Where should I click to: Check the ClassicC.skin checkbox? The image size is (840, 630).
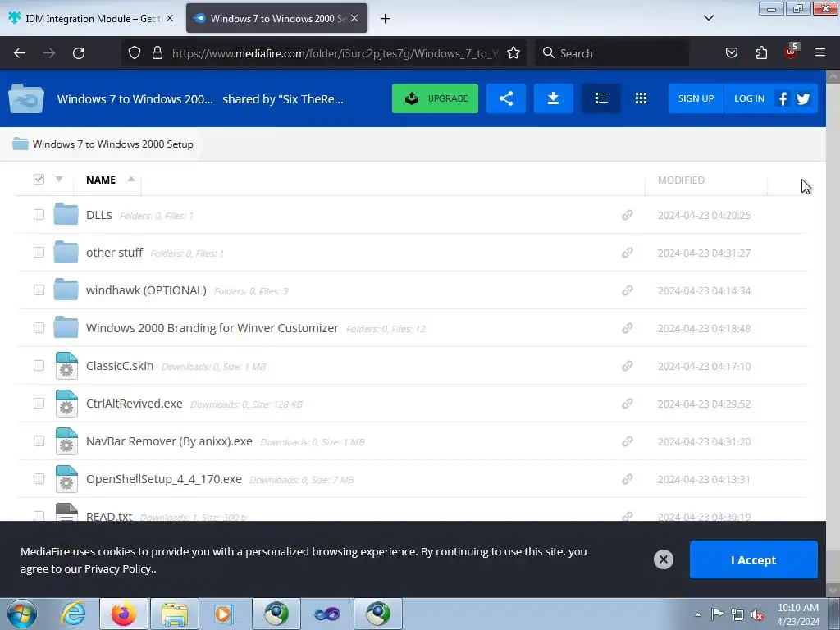(x=39, y=366)
